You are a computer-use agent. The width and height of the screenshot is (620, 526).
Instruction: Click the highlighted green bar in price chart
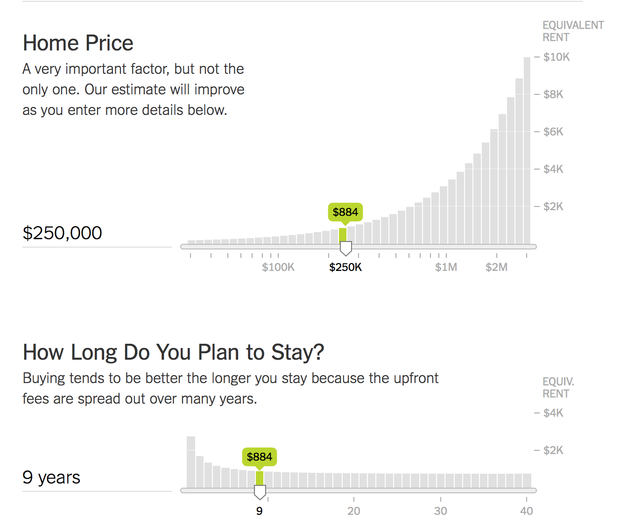(x=345, y=235)
